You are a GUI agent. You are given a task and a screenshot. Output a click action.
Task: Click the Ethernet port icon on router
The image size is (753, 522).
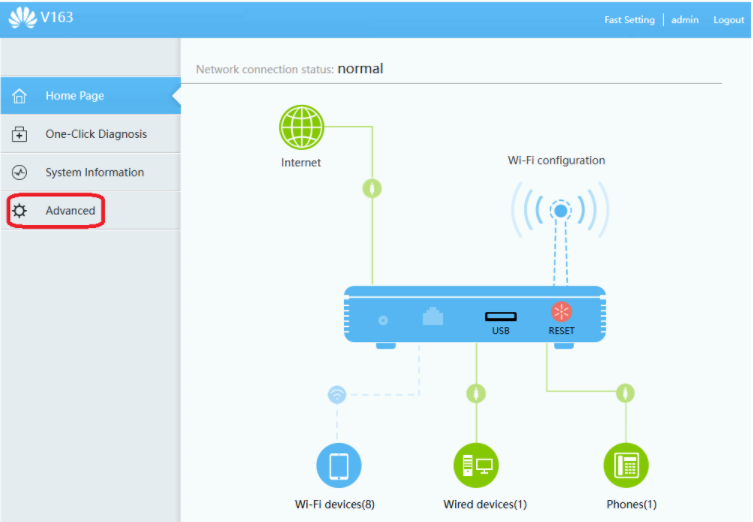point(432,316)
